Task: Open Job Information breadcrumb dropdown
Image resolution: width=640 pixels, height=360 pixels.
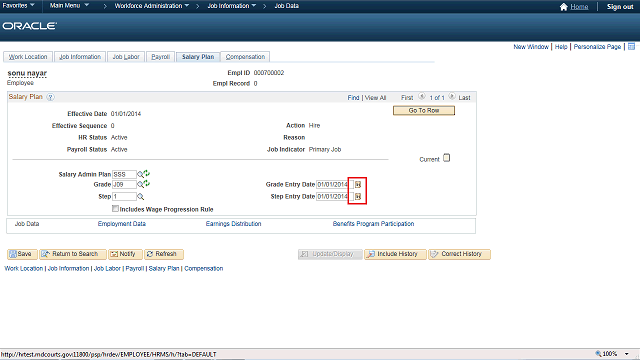Action: pos(232,6)
